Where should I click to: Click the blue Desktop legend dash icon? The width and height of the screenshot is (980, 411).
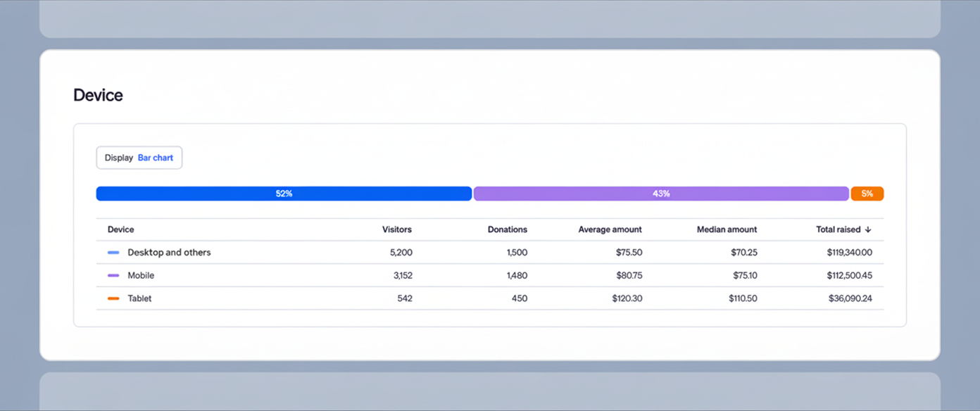pos(114,252)
